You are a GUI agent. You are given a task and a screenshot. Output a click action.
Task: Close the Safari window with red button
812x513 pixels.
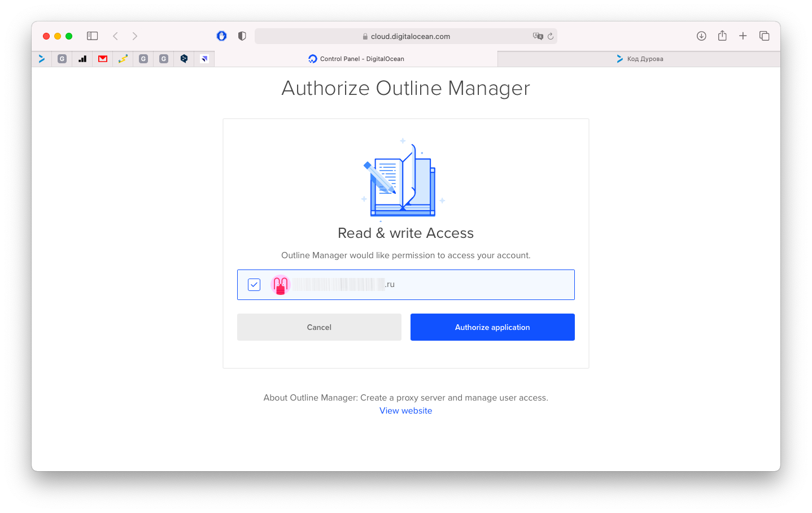(46, 36)
